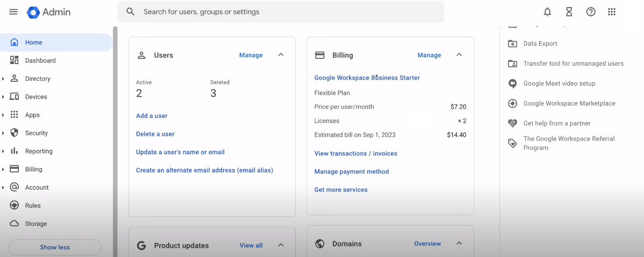
Task: Open the notifications bell
Action: 548,12
